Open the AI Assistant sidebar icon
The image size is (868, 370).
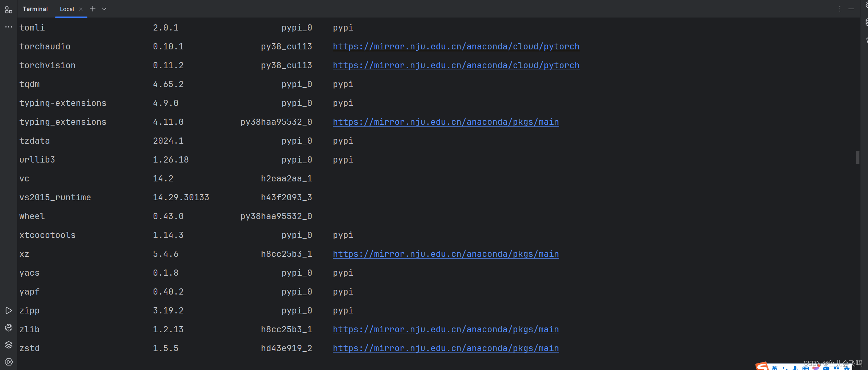pos(867,5)
